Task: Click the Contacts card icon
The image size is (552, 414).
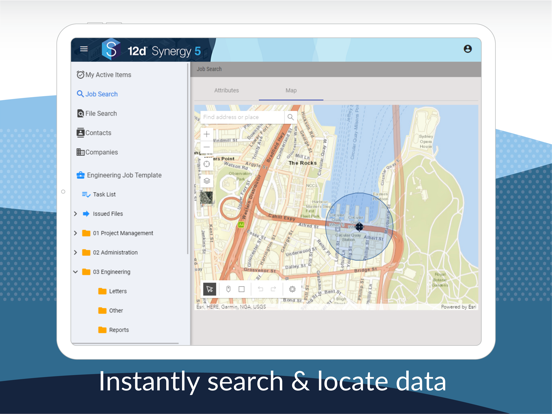Action: tap(80, 133)
